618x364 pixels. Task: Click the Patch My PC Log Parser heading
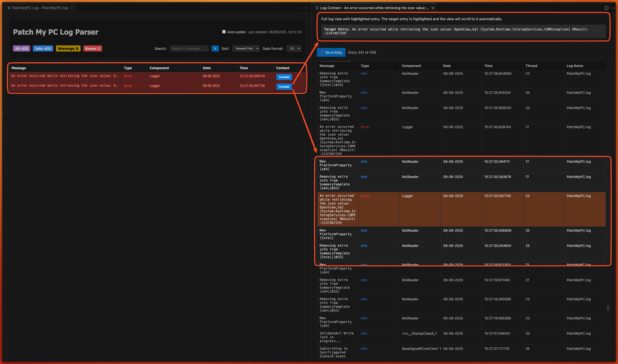pos(56,32)
